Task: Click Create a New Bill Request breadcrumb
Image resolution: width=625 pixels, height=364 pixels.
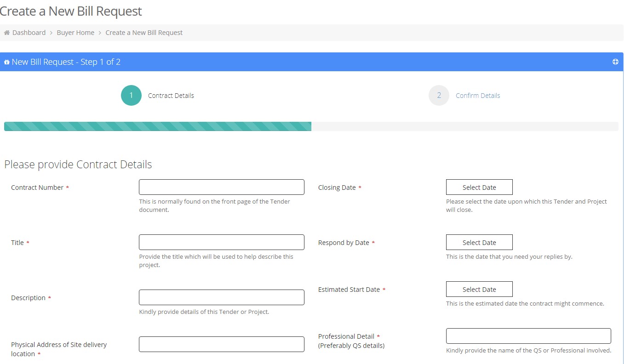Action: point(144,33)
